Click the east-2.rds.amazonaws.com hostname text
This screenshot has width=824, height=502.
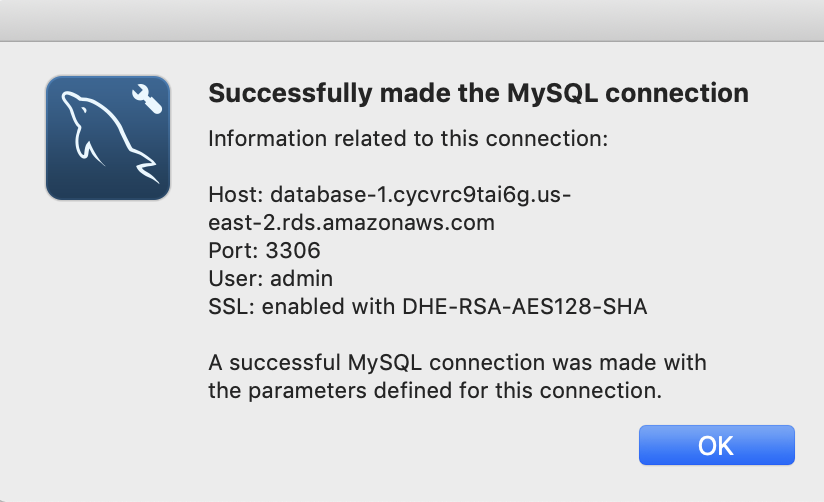352,222
